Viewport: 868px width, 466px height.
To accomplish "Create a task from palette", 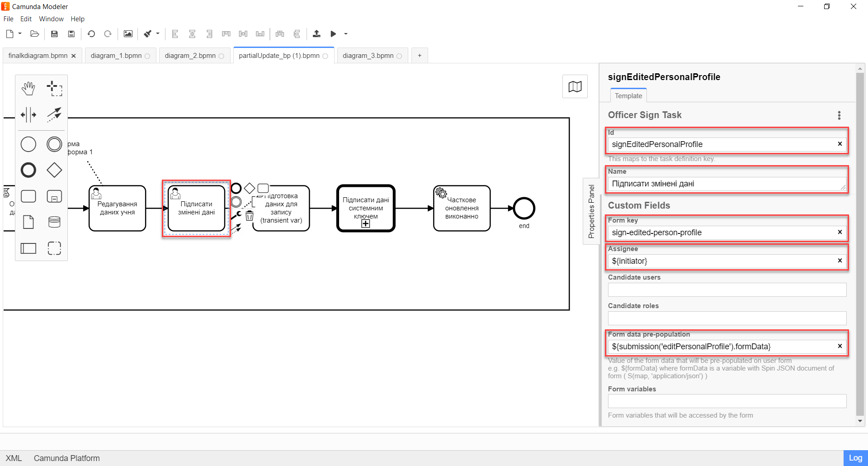I will 28,196.
